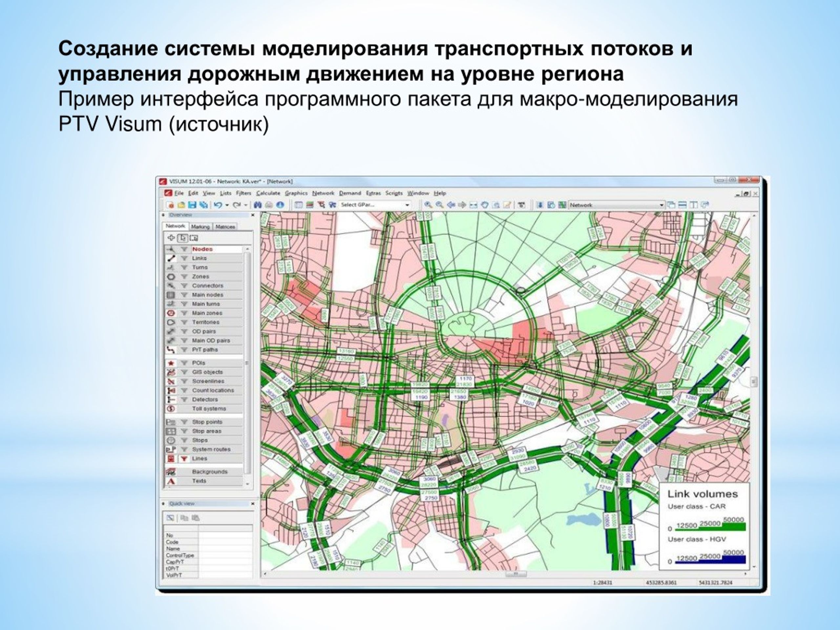The width and height of the screenshot is (840, 630).
Task: Click the Stop areas layer icon
Action: pyautogui.click(x=171, y=431)
